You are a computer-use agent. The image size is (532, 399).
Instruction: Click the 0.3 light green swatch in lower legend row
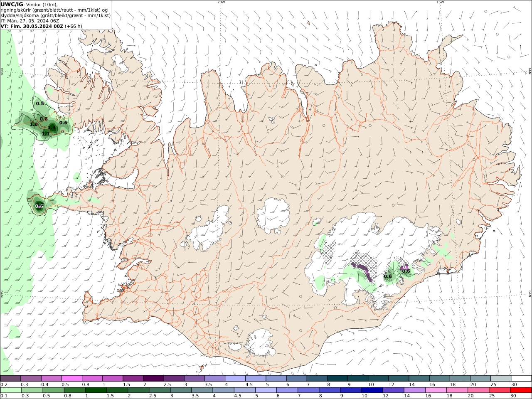(x=32, y=390)
